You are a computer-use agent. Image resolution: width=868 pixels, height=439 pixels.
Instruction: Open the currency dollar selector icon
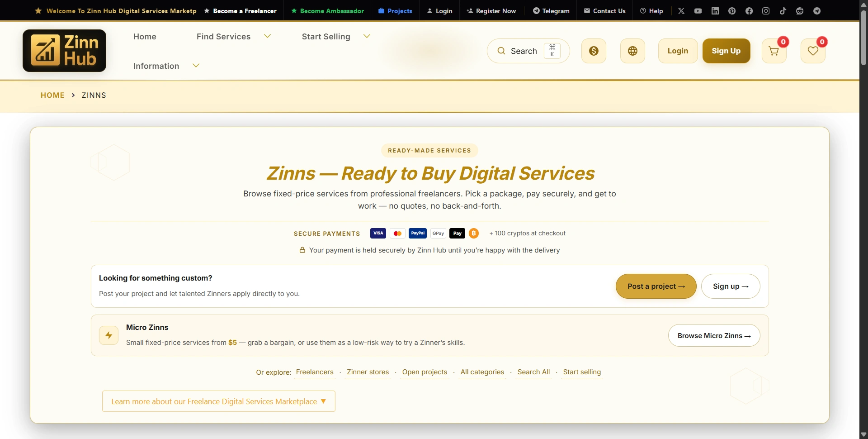coord(594,51)
